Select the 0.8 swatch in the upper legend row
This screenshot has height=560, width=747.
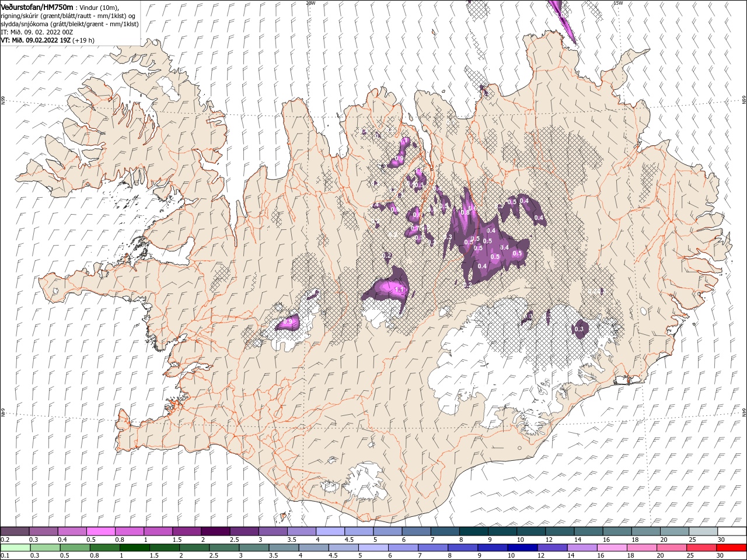129,531
